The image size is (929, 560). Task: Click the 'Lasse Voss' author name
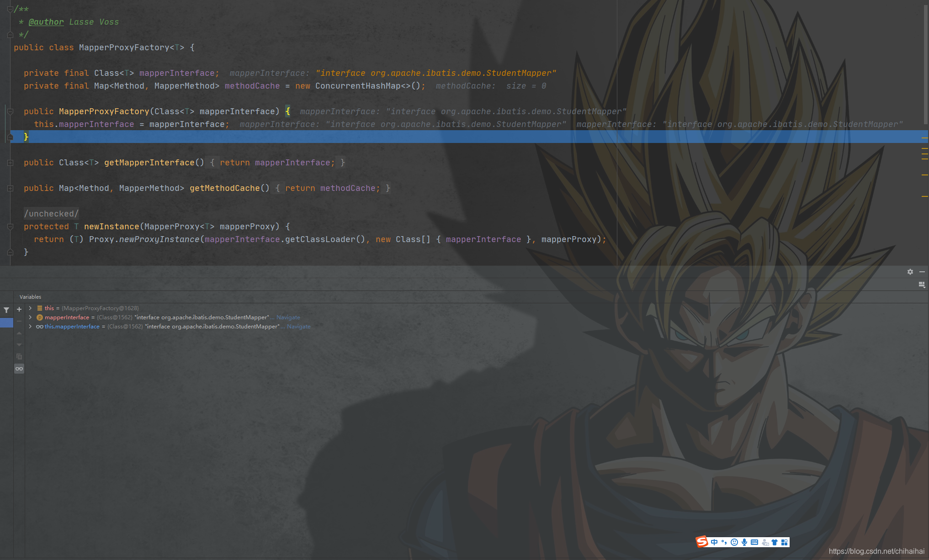pos(94,22)
